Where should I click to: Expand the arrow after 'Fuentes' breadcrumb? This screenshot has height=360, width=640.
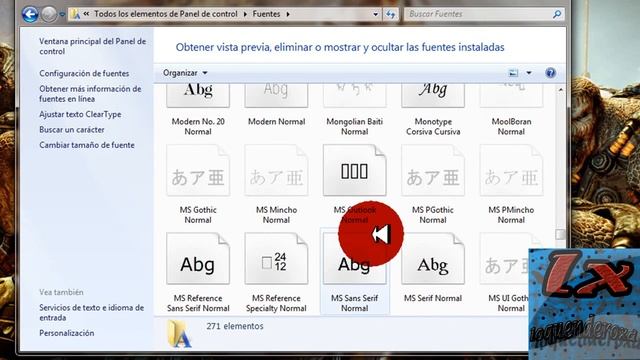click(288, 14)
